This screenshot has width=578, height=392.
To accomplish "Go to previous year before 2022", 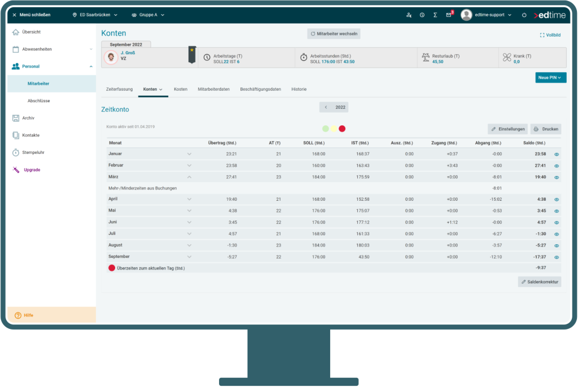I will pyautogui.click(x=326, y=107).
